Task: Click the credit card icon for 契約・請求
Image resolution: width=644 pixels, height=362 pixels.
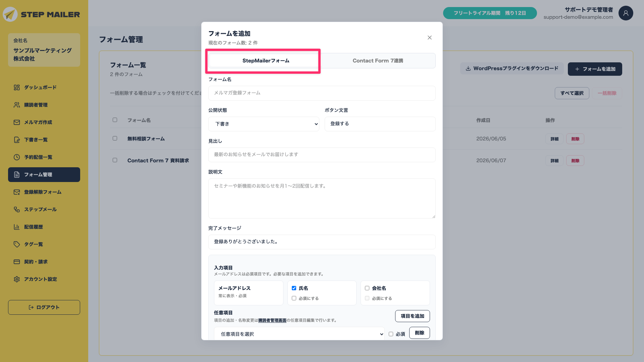Action: tap(17, 262)
